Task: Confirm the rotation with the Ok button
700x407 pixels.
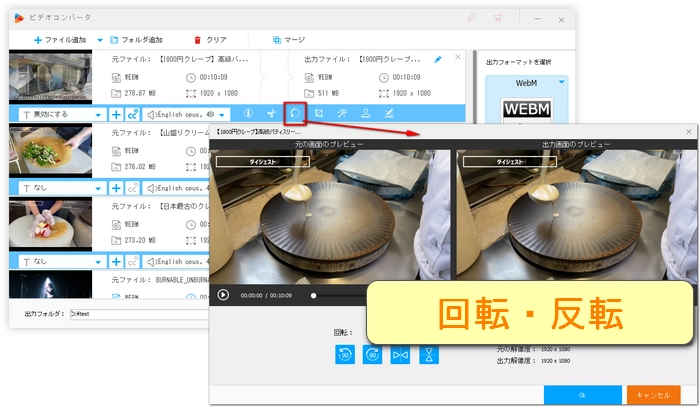Action: (x=582, y=394)
